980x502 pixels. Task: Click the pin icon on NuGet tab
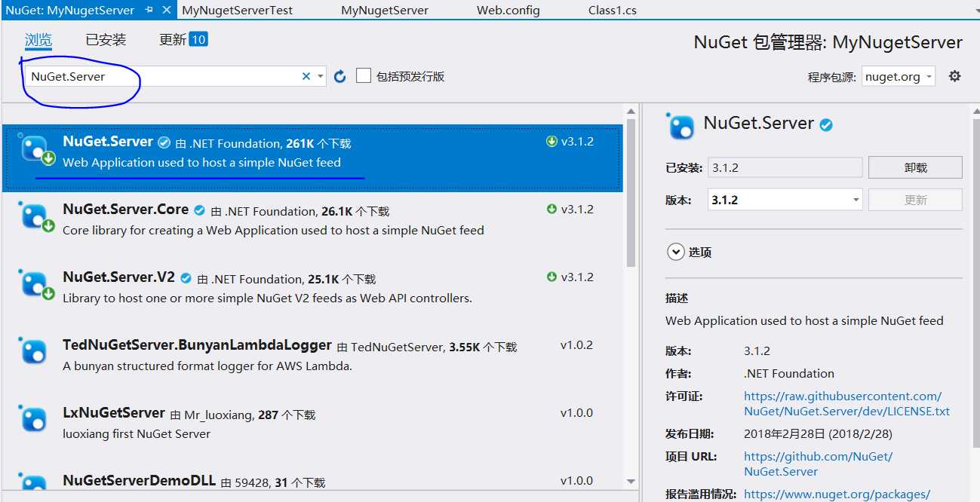point(149,11)
